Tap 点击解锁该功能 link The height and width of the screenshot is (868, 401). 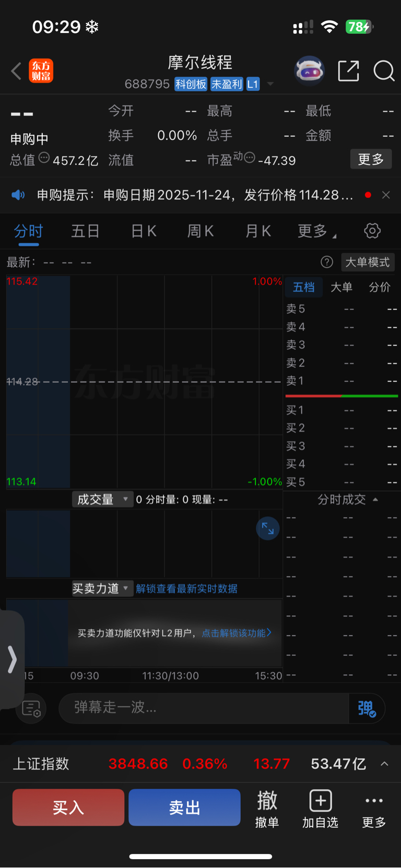237,633
